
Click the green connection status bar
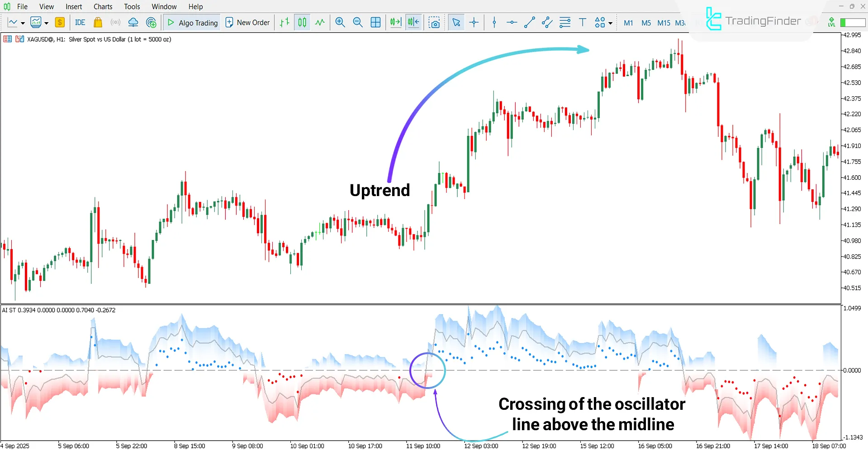[852, 22]
